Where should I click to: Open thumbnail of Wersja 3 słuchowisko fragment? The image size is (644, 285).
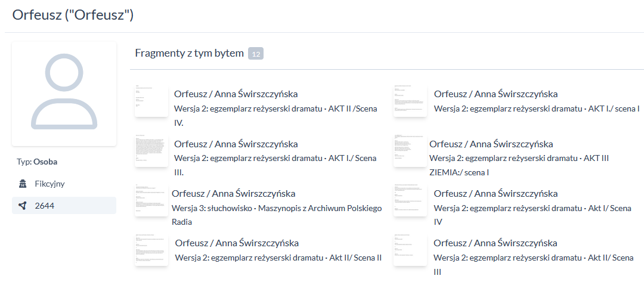151,200
